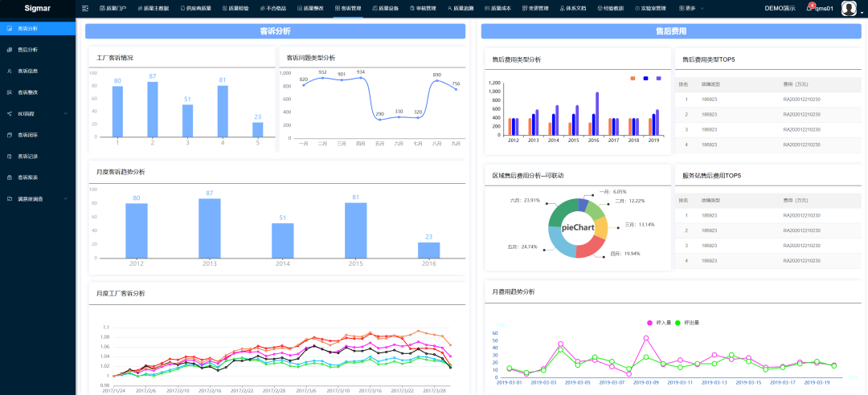Click the 客诉记录 sidebar icon
This screenshot has width=868, height=395.
(10, 156)
